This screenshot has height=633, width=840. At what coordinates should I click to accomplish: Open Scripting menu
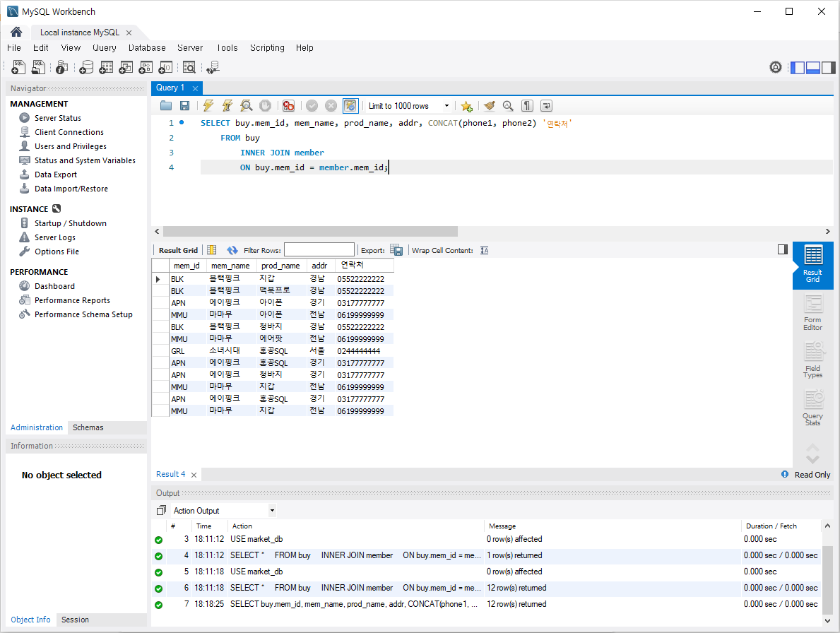point(267,47)
